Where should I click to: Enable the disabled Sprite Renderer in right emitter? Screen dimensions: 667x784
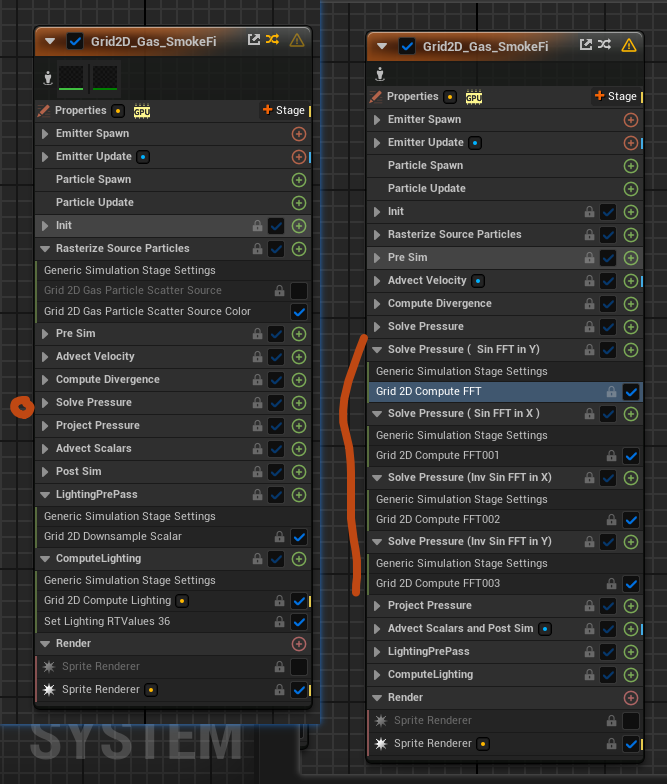631,721
